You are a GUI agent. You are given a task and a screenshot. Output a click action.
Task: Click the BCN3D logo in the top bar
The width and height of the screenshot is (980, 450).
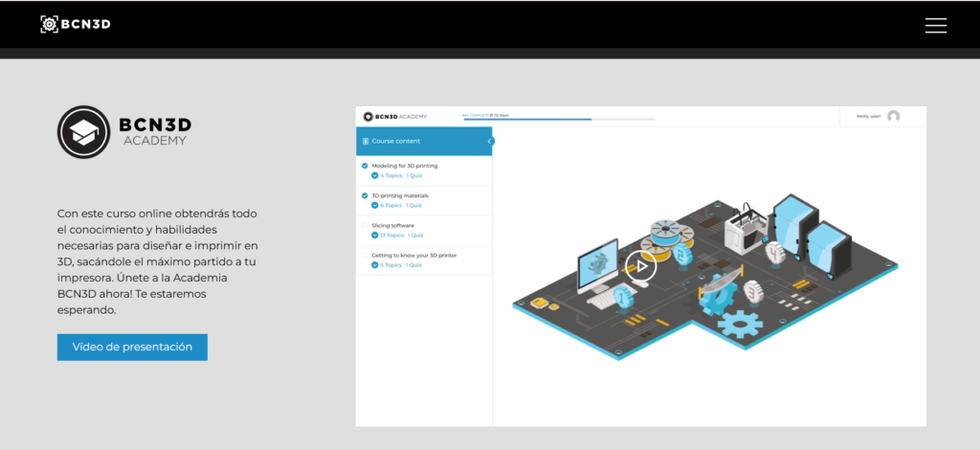(76, 24)
